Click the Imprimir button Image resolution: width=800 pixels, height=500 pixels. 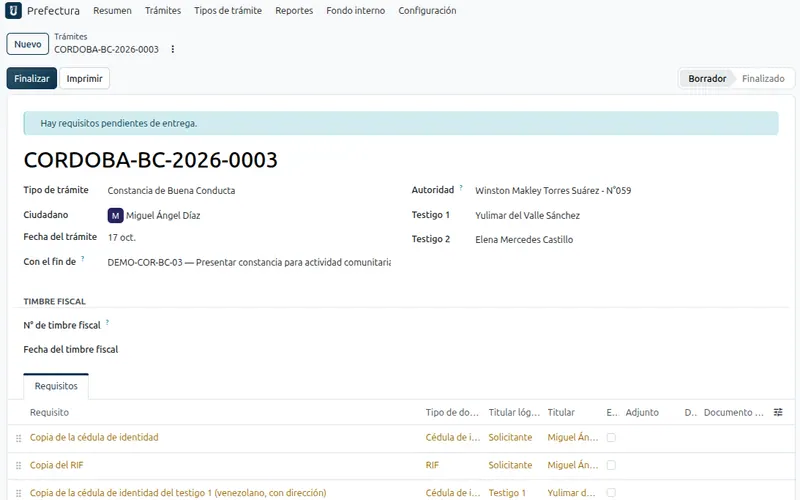[84, 79]
